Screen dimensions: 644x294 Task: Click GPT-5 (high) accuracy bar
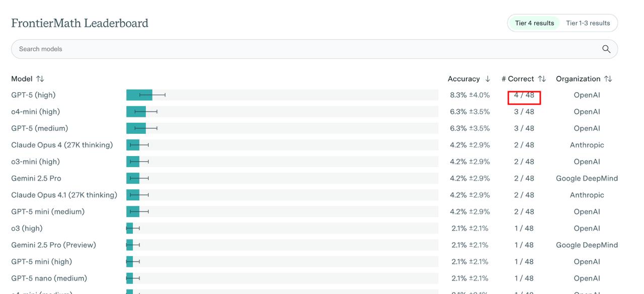139,95
